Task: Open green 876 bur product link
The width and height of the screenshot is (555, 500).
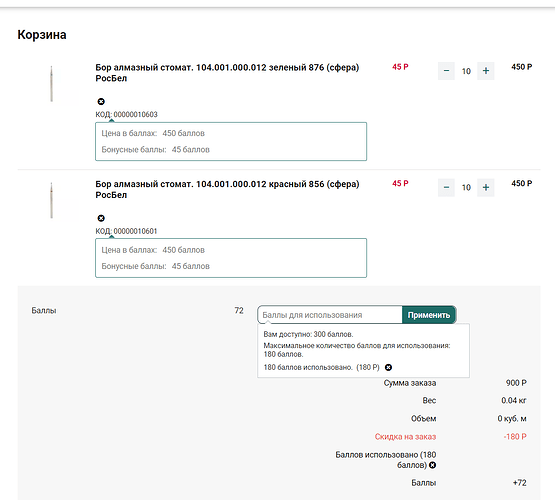Action: point(227,73)
